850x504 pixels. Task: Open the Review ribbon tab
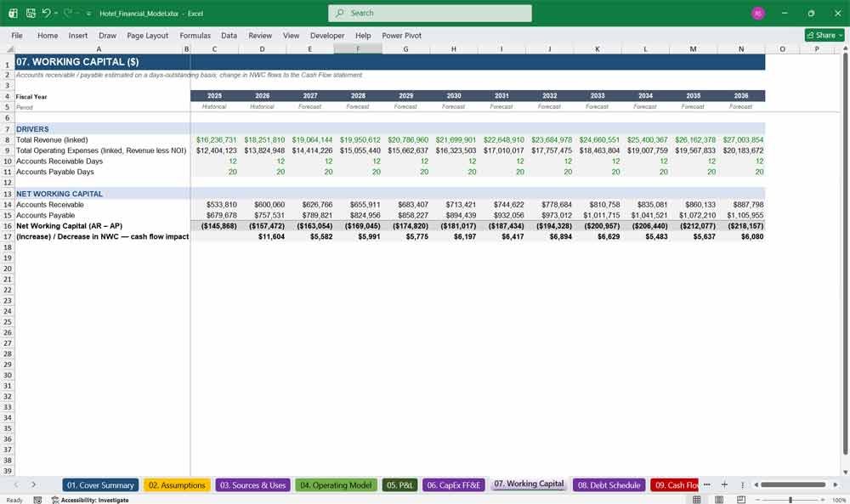coord(260,35)
